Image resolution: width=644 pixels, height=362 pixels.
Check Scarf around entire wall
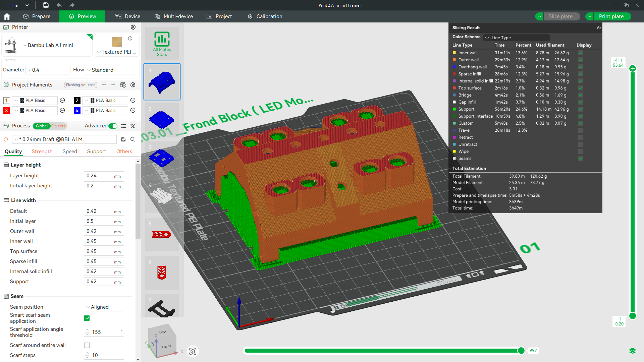(x=87, y=345)
